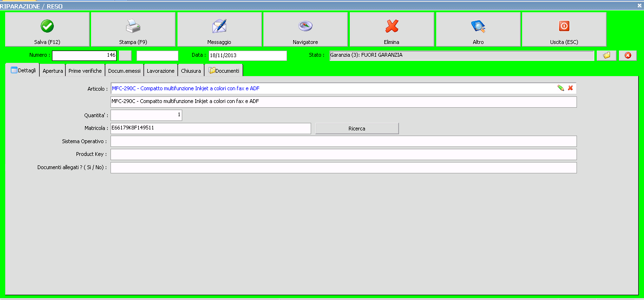Click the Quantita' field
The width and height of the screenshot is (644, 300).
146,115
